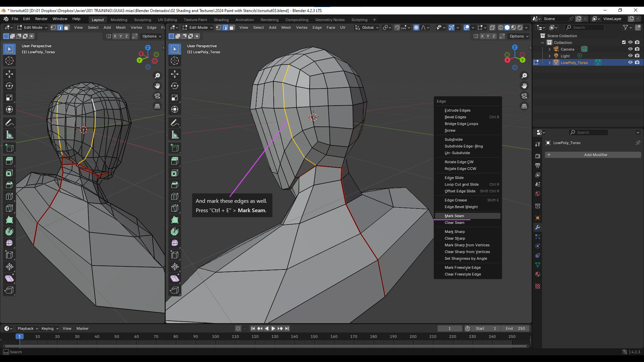The height and width of the screenshot is (362, 644).
Task: Toggle proportional editing in right viewport header
Action: (x=416, y=27)
